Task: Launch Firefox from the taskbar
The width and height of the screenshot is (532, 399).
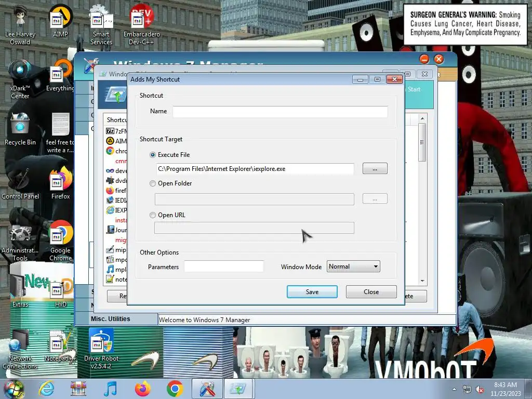Action: (x=143, y=389)
